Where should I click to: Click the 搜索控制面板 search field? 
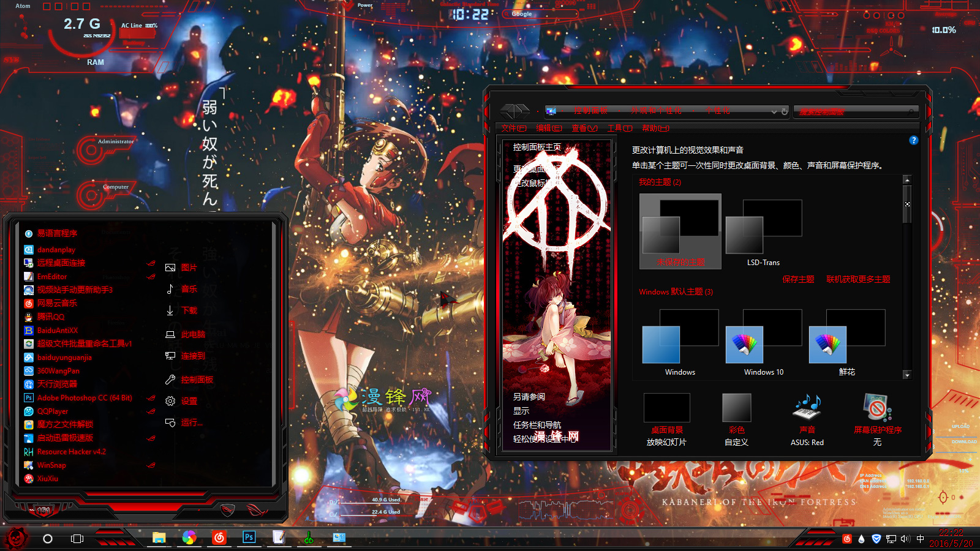(856, 111)
